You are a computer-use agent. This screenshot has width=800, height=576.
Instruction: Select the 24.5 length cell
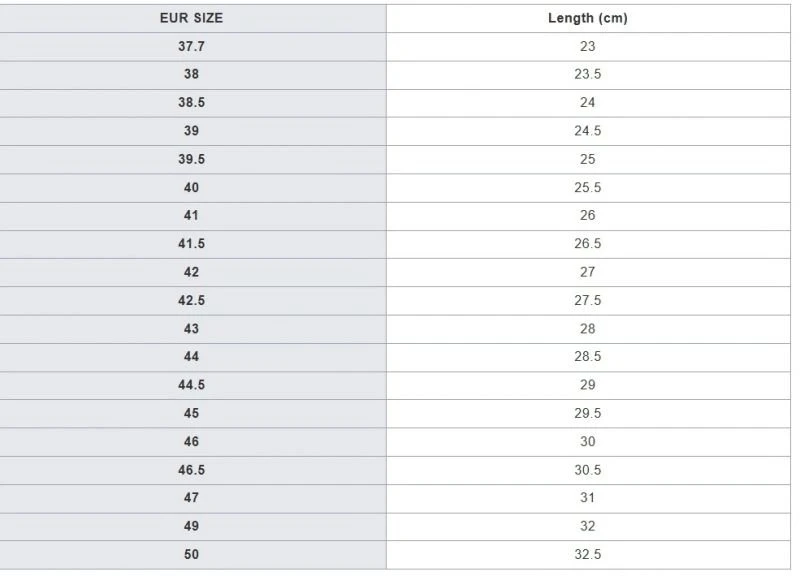tap(588, 131)
